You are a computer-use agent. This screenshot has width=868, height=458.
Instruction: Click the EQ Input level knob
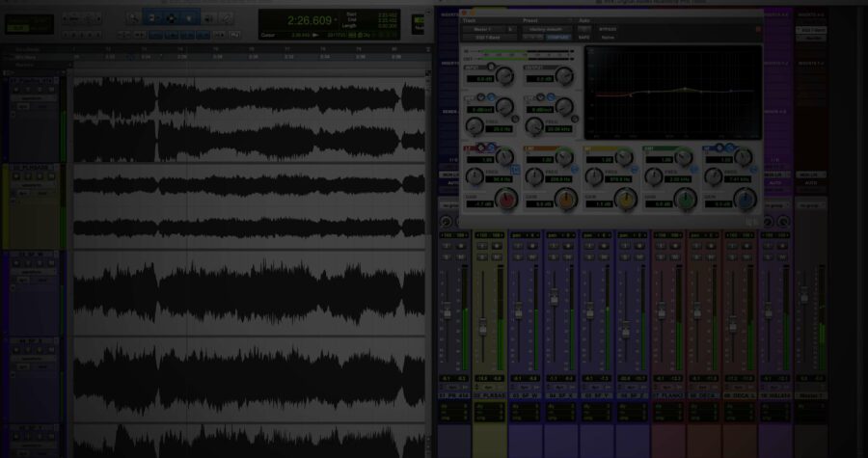504,76
